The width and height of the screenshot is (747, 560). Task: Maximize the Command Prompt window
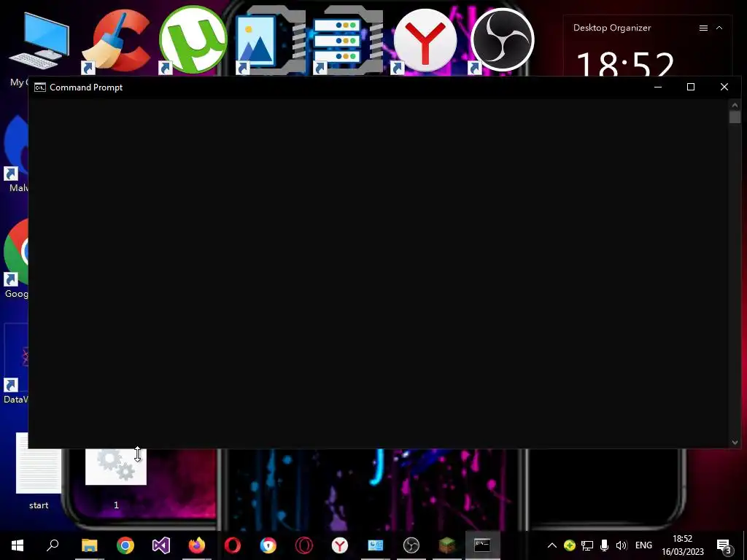tap(691, 87)
